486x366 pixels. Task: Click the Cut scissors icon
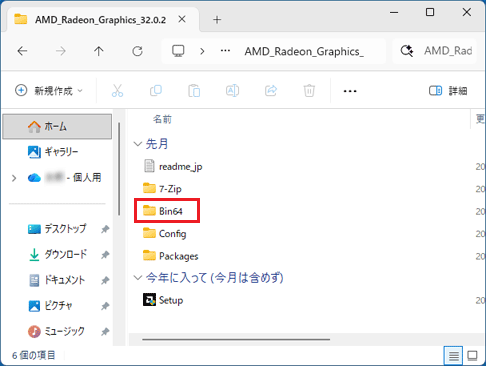[117, 91]
